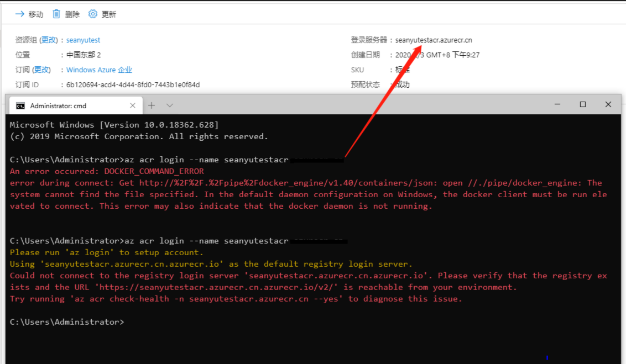Click the Delete trash can icon
626x364 pixels.
coord(56,14)
